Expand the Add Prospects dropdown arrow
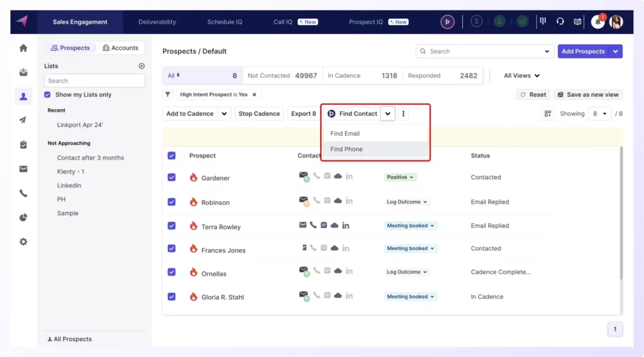This screenshot has width=644, height=357. tap(615, 52)
